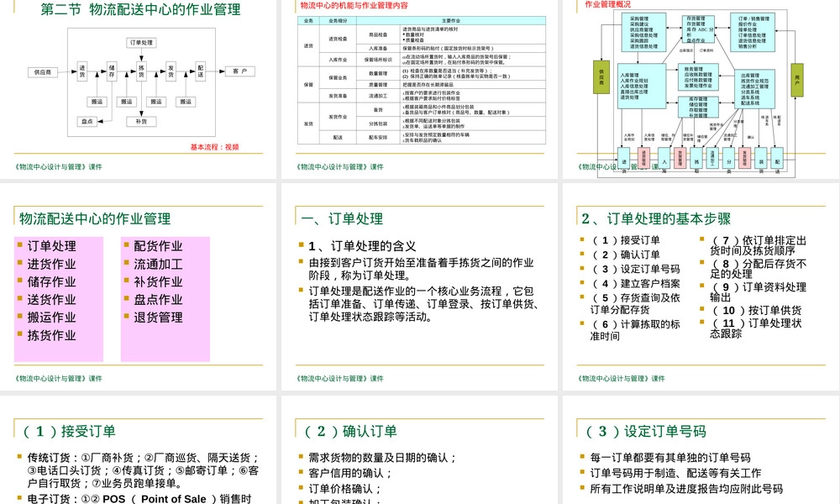Click the 补货作业 bullet

(158, 281)
